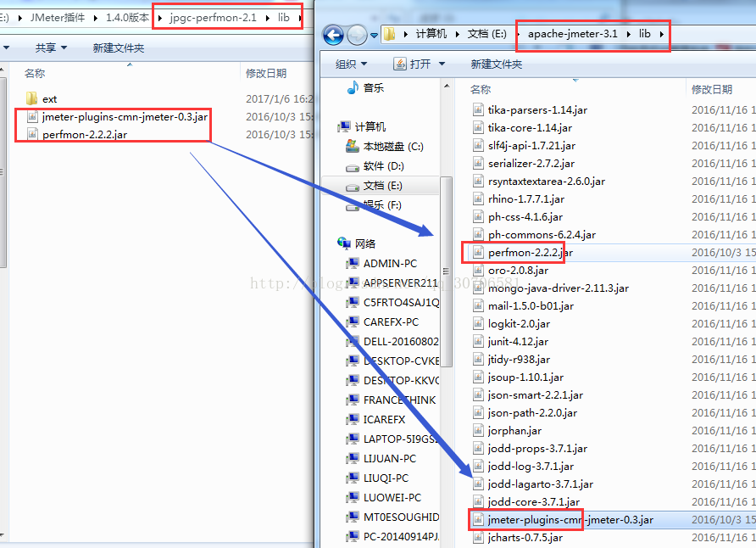Image resolution: width=756 pixels, height=548 pixels.
Task: Select jorphan.jar file
Action: (x=507, y=431)
